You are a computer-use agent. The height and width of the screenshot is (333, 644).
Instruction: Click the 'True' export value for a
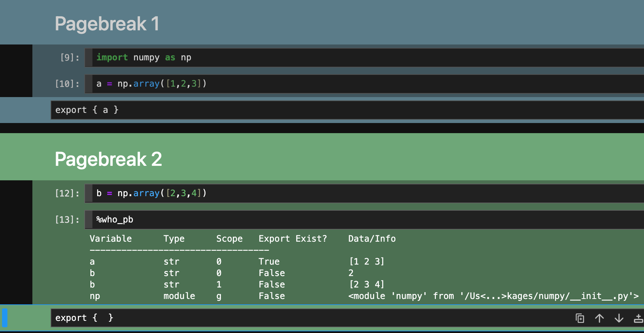pyautogui.click(x=269, y=262)
